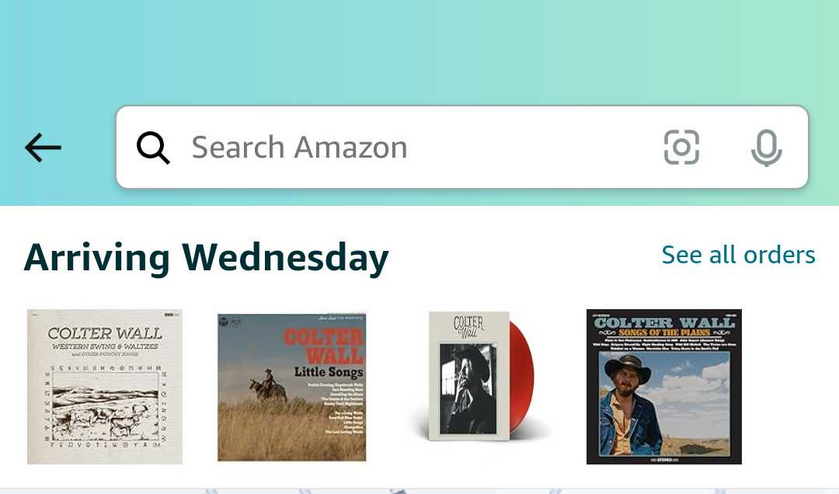Click the Colter Wall title on the Little Songs cover
The image size is (839, 494).
pyautogui.click(x=323, y=346)
